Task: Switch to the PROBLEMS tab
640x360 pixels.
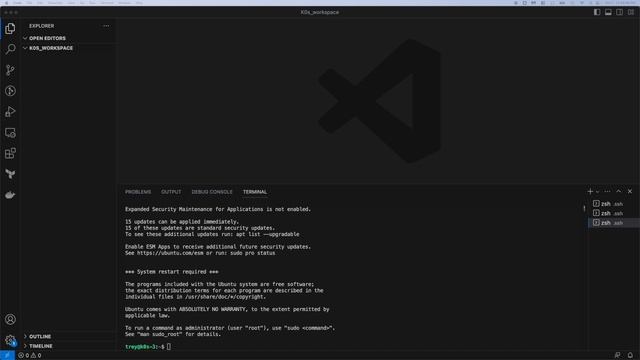Action: (x=138, y=192)
